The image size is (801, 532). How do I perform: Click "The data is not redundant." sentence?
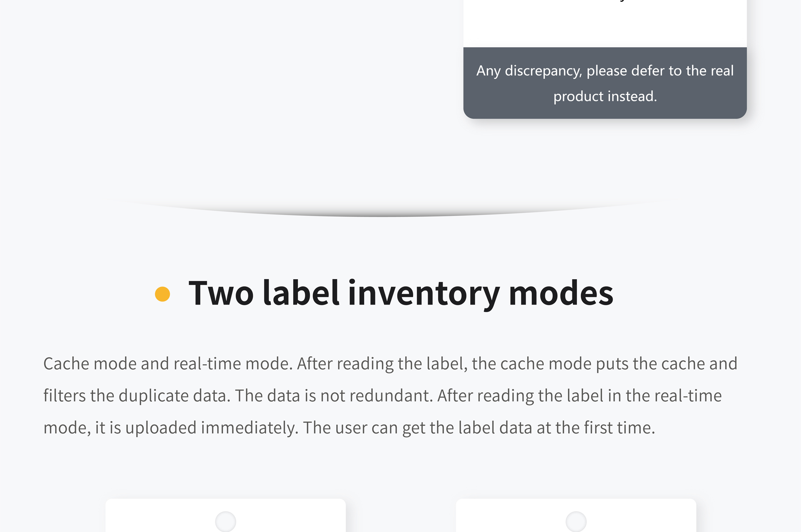334,396
